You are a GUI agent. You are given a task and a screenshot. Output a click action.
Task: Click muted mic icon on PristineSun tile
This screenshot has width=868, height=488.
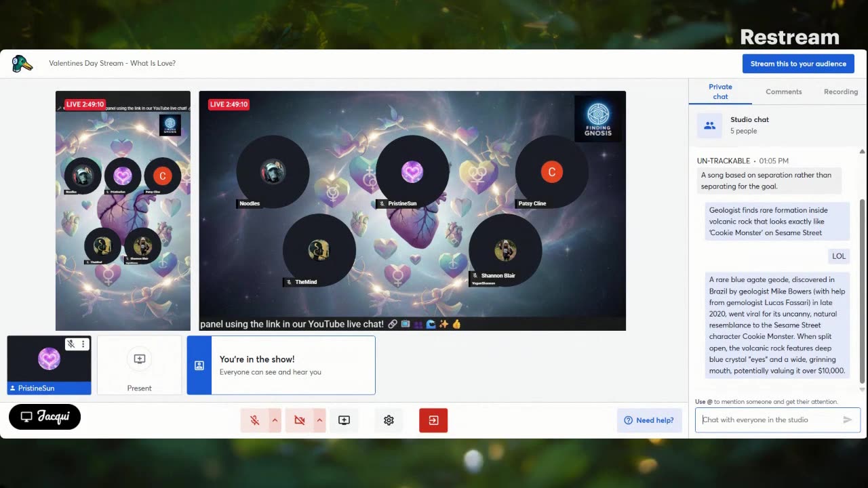pyautogui.click(x=71, y=344)
